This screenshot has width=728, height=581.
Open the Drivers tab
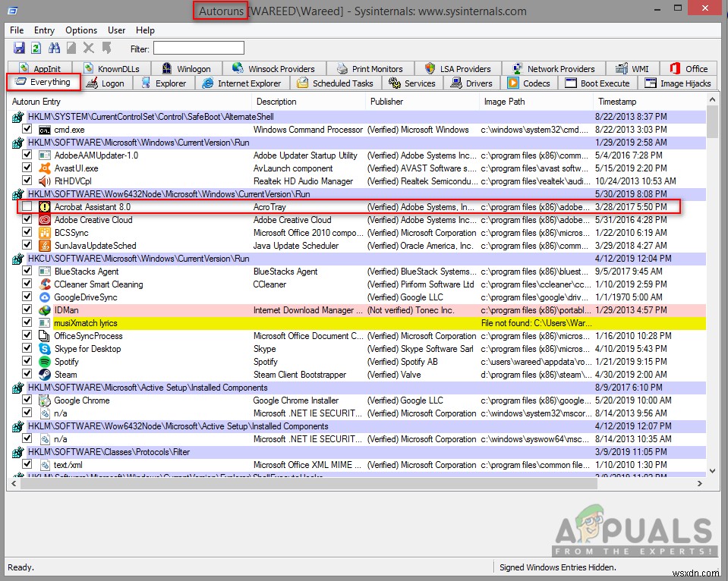click(471, 83)
